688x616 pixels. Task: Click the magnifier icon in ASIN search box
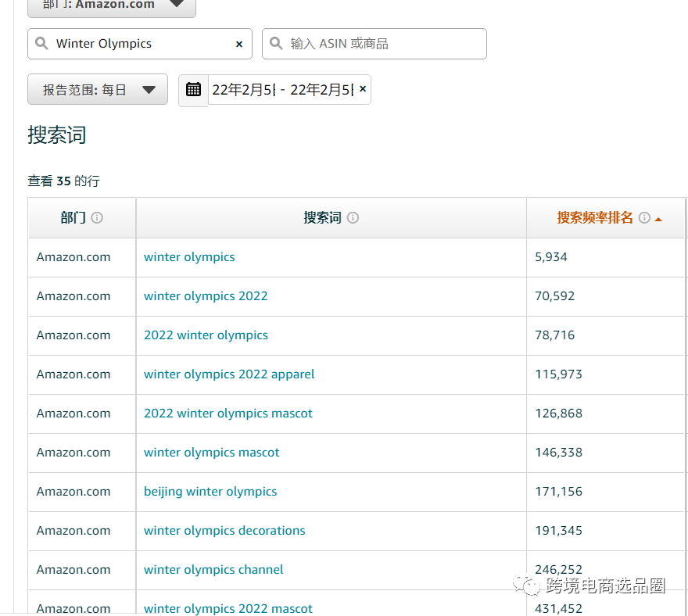[276, 44]
